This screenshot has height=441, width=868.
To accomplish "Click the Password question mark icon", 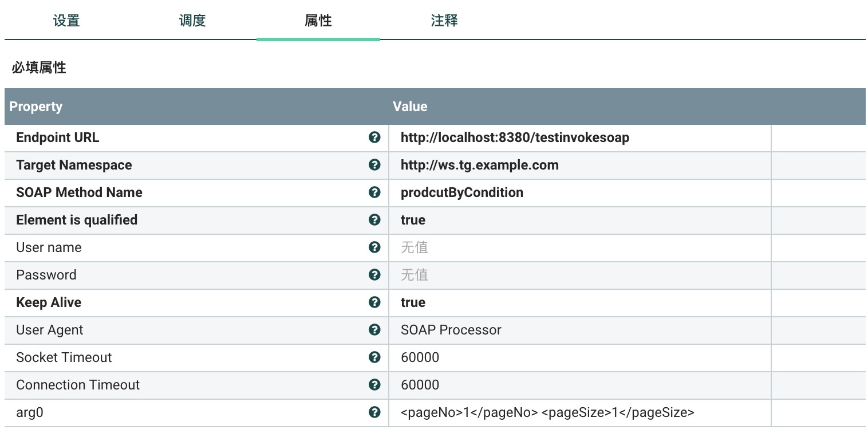I will tap(374, 275).
